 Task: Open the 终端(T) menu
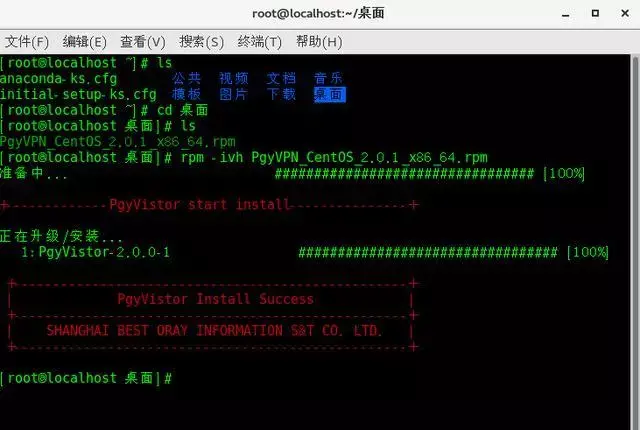point(260,42)
